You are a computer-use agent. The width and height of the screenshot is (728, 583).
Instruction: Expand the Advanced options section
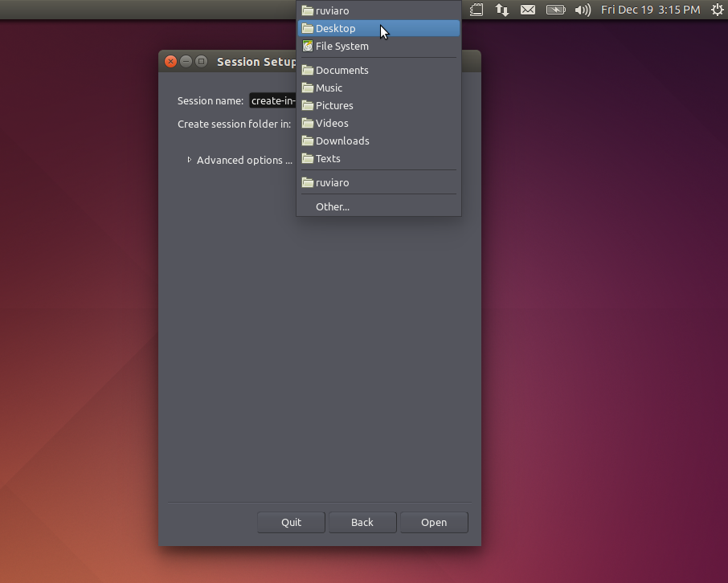pyautogui.click(x=190, y=160)
